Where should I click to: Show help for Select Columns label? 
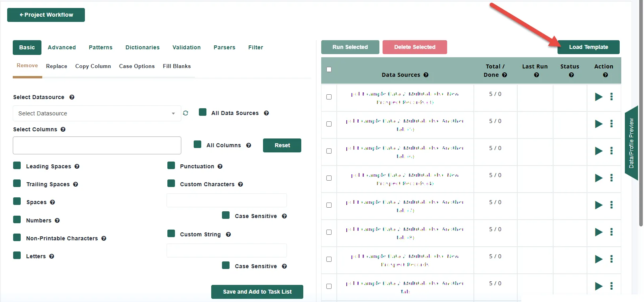[63, 129]
